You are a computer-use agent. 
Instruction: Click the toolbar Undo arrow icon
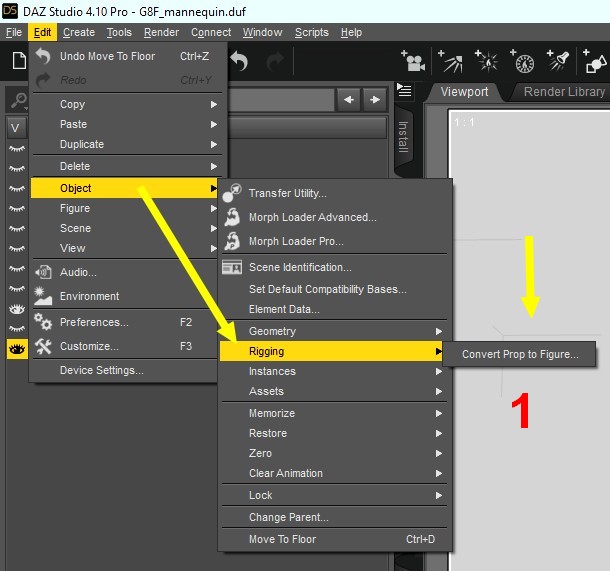pyautogui.click(x=239, y=61)
